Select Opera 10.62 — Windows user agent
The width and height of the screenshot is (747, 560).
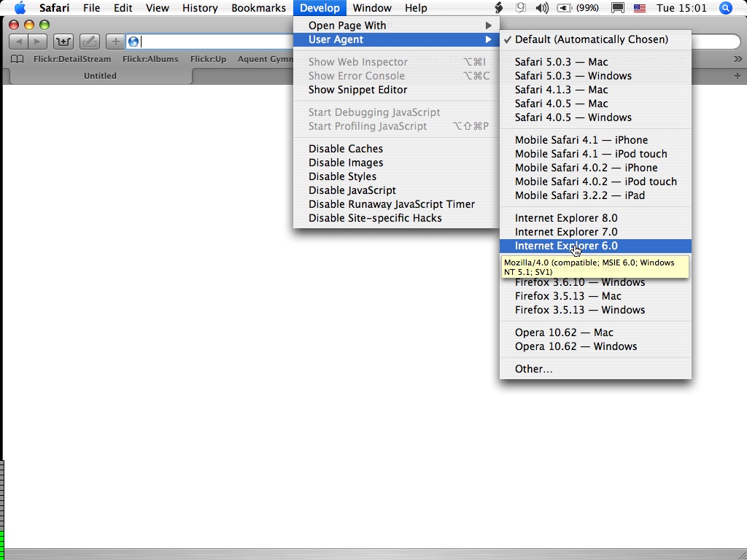[x=595, y=346]
